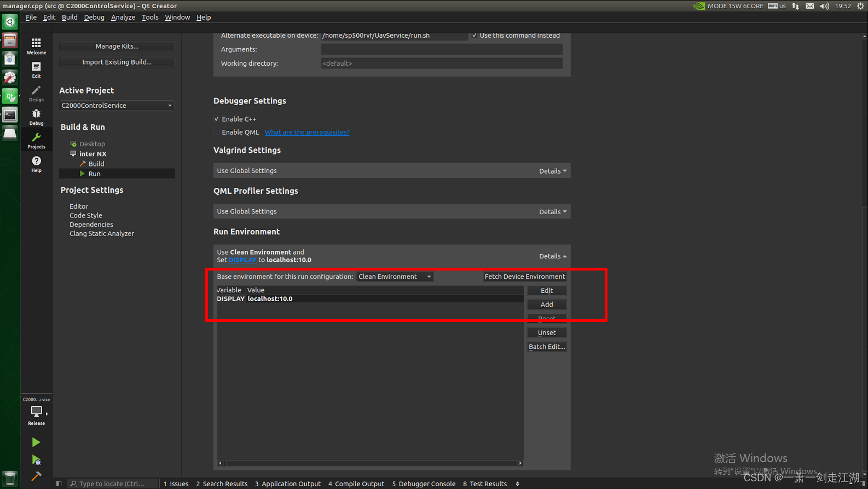The height and width of the screenshot is (489, 868).
Task: Click Fetch Device Environment button
Action: [x=524, y=277]
